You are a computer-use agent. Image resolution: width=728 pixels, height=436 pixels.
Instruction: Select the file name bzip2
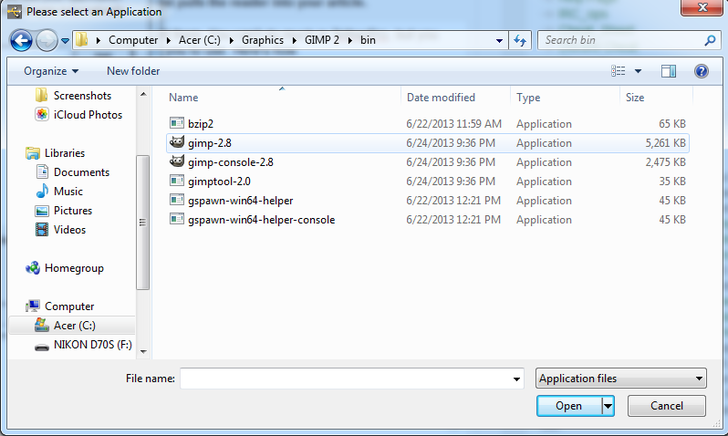pyautogui.click(x=201, y=124)
